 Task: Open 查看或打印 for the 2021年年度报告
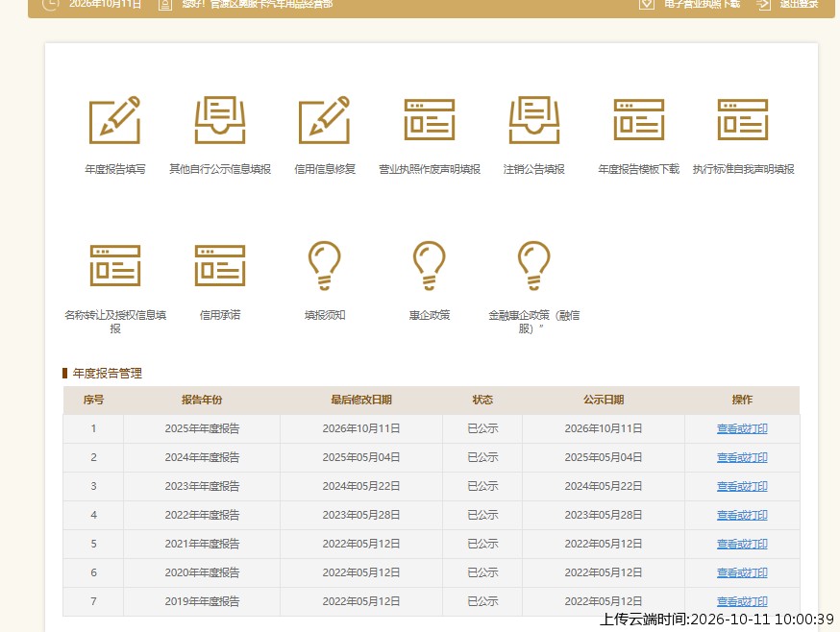[742, 545]
